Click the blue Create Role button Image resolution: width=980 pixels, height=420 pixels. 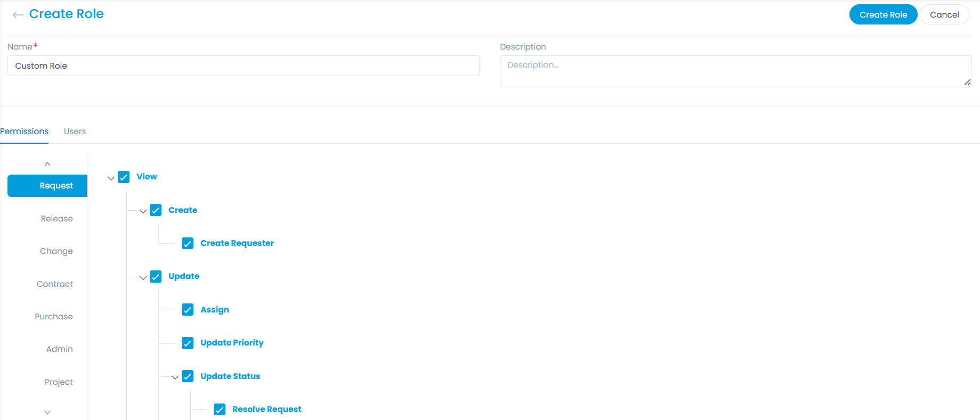[883, 14]
